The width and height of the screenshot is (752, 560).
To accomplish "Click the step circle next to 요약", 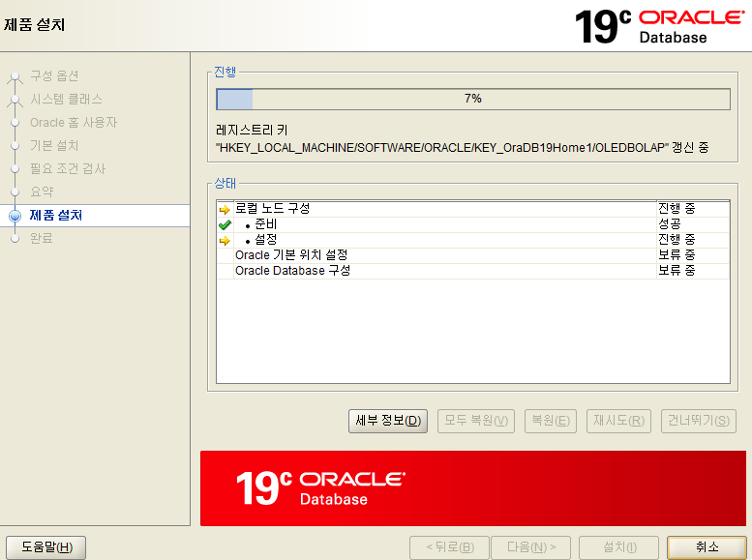I will click(15, 192).
